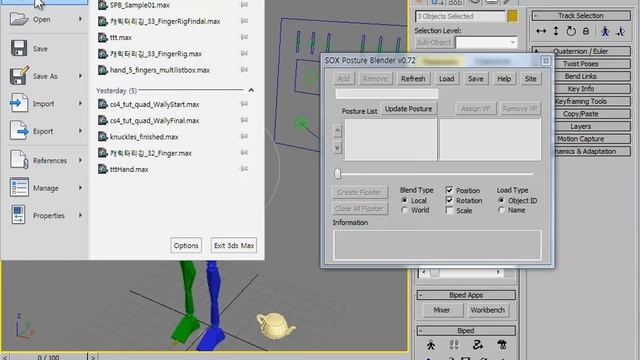The height and width of the screenshot is (360, 640).
Task: Pin cs4_tut_quad_WallyStart.max to recent list
Action: pyautogui.click(x=244, y=104)
